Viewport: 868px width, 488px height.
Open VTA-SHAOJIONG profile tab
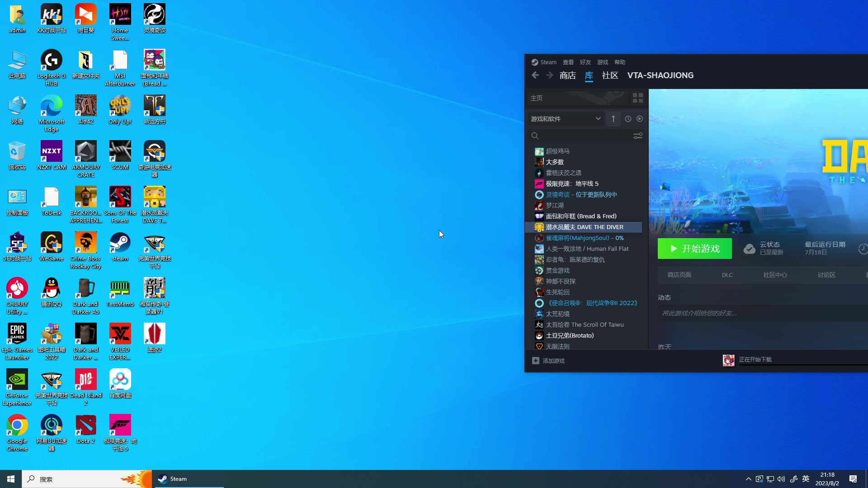(x=660, y=75)
